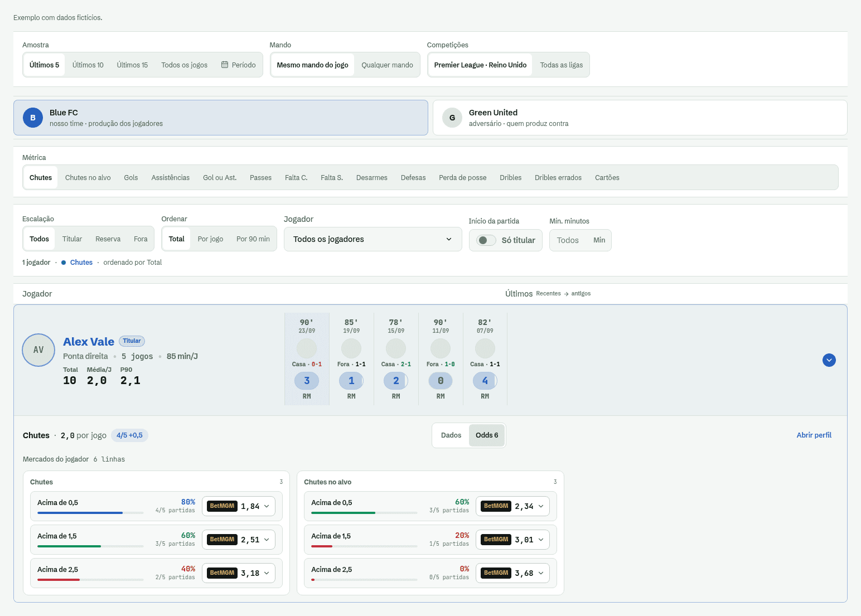This screenshot has height=616, width=861.
Task: Click the Odds 6 button
Action: [487, 435]
